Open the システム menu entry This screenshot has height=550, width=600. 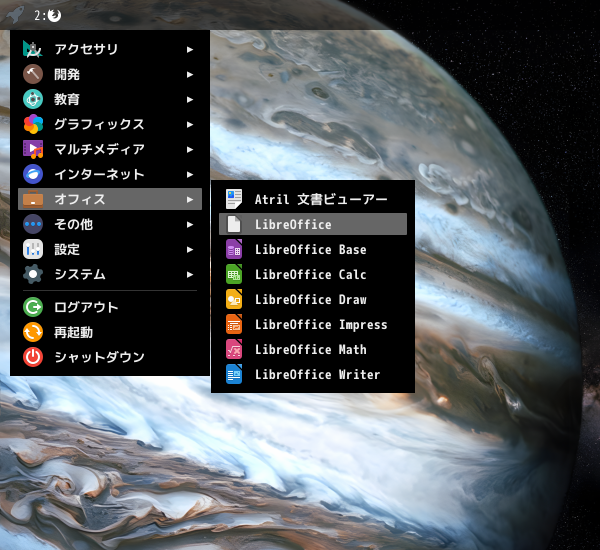(110, 274)
